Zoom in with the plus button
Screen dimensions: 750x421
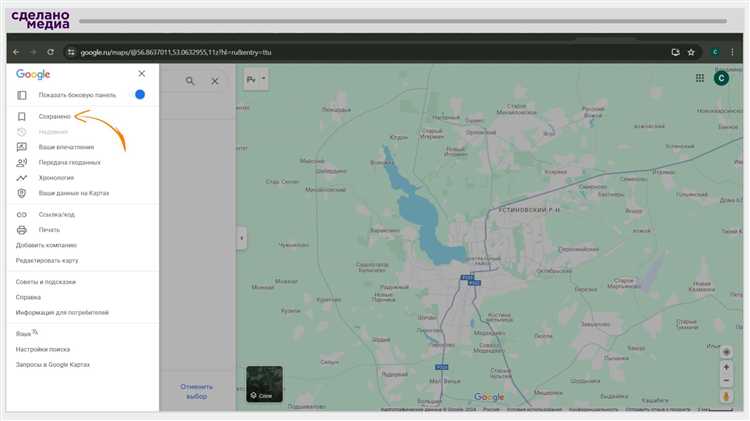click(726, 367)
